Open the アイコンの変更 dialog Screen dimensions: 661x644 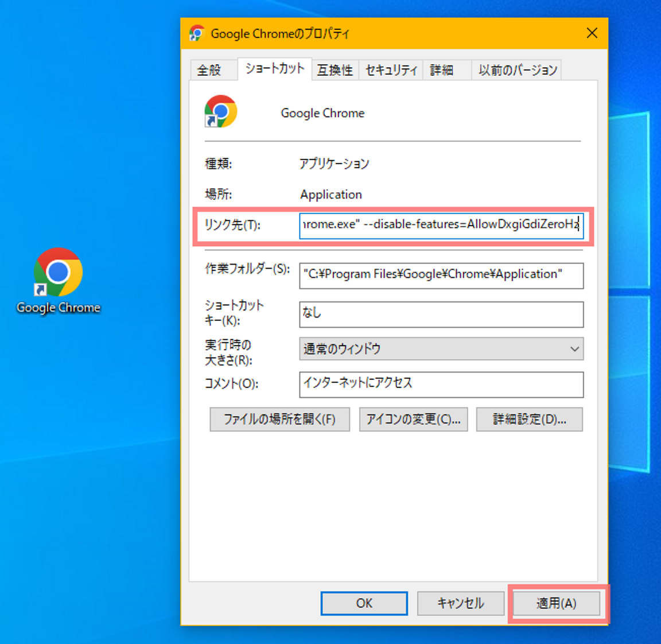click(x=413, y=419)
